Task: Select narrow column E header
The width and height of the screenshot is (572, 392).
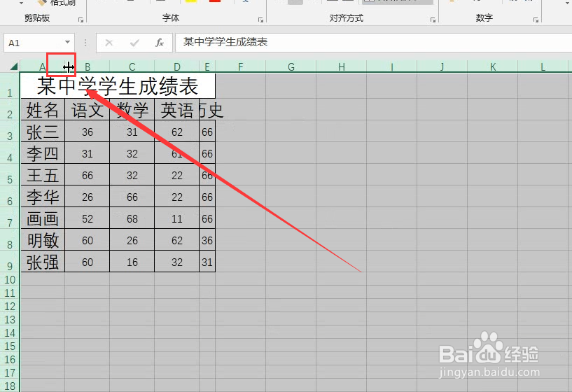Action: pyautogui.click(x=207, y=66)
